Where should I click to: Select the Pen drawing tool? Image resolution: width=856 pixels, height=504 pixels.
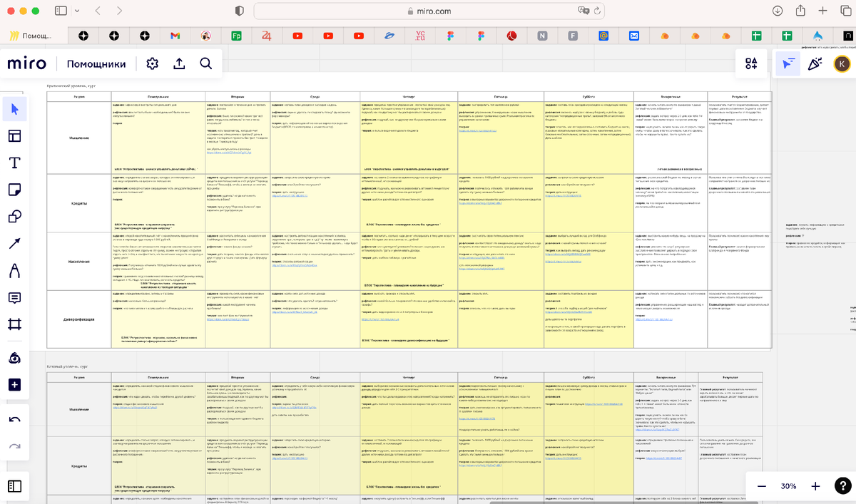14,271
